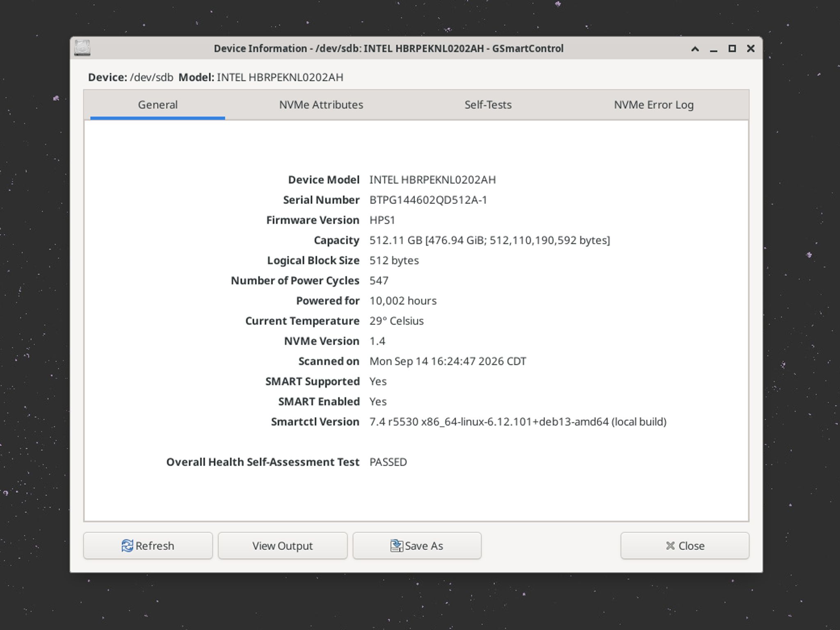The height and width of the screenshot is (630, 840).
Task: Select the serial number BTPG144602QD512A-1
Action: 428,200
